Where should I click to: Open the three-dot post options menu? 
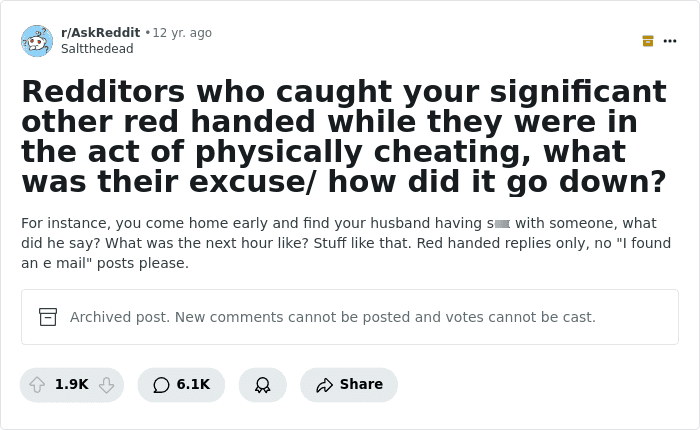670,41
